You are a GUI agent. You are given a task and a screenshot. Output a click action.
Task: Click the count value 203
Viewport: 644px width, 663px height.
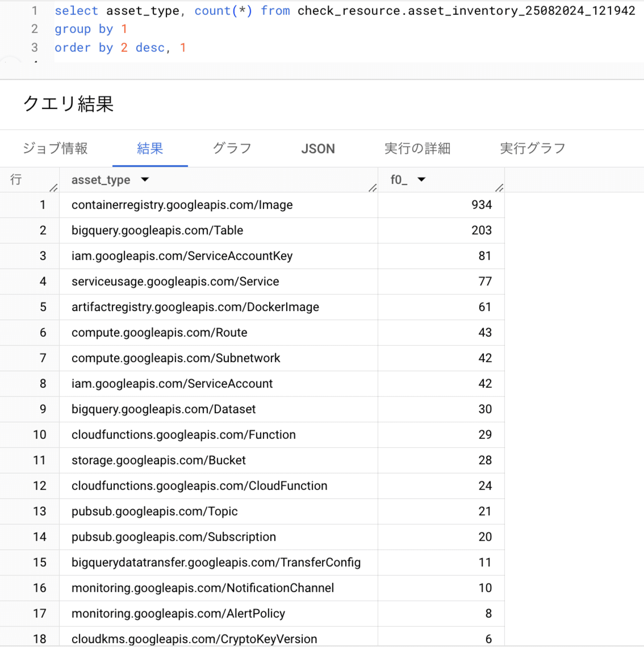click(482, 230)
